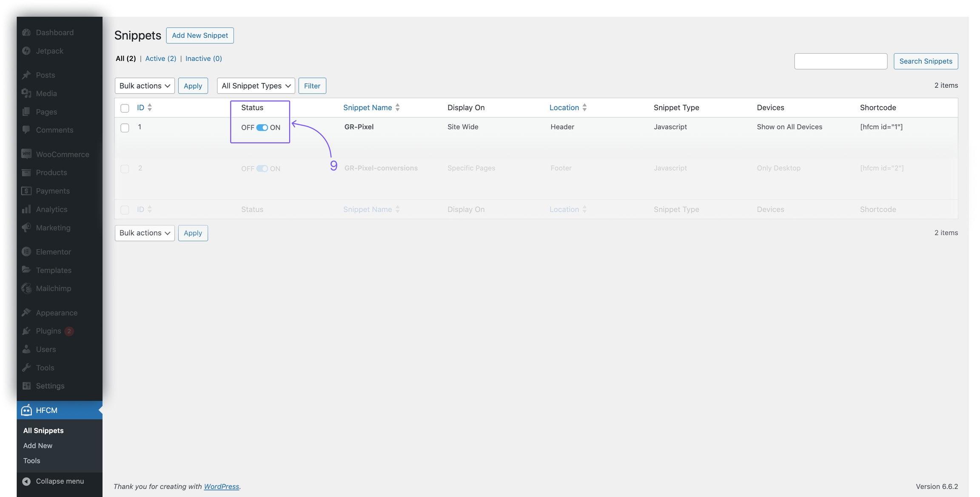
Task: Click the Collapse menu arrow icon
Action: 26,481
